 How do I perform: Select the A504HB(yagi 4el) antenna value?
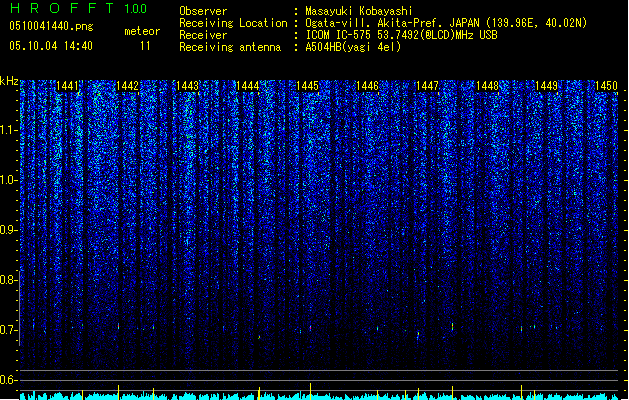(x=353, y=47)
